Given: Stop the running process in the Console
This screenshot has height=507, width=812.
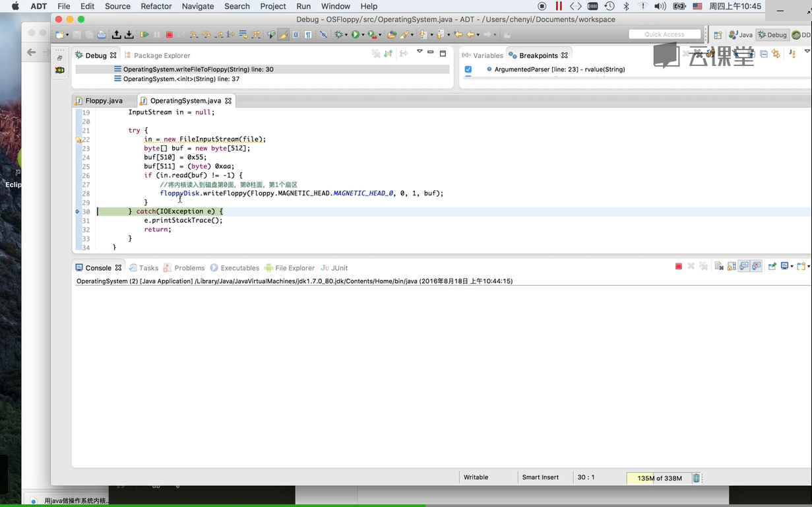Looking at the screenshot, I should pyautogui.click(x=678, y=266).
